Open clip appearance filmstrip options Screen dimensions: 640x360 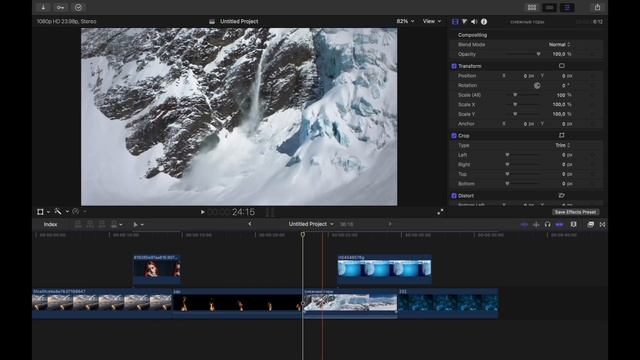(x=573, y=224)
